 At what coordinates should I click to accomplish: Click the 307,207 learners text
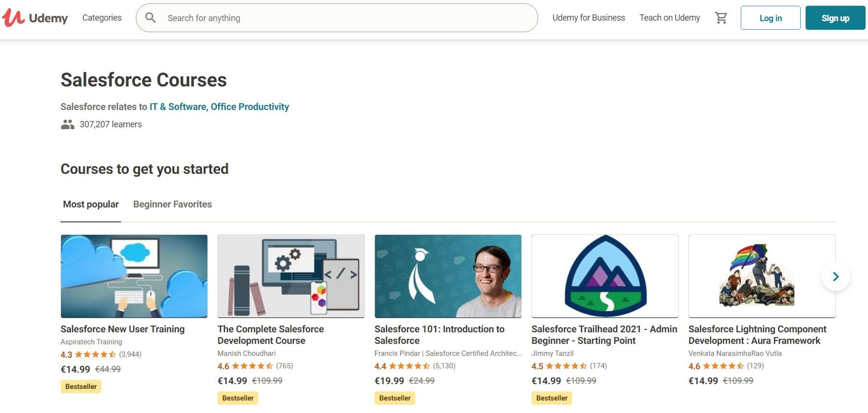[111, 124]
